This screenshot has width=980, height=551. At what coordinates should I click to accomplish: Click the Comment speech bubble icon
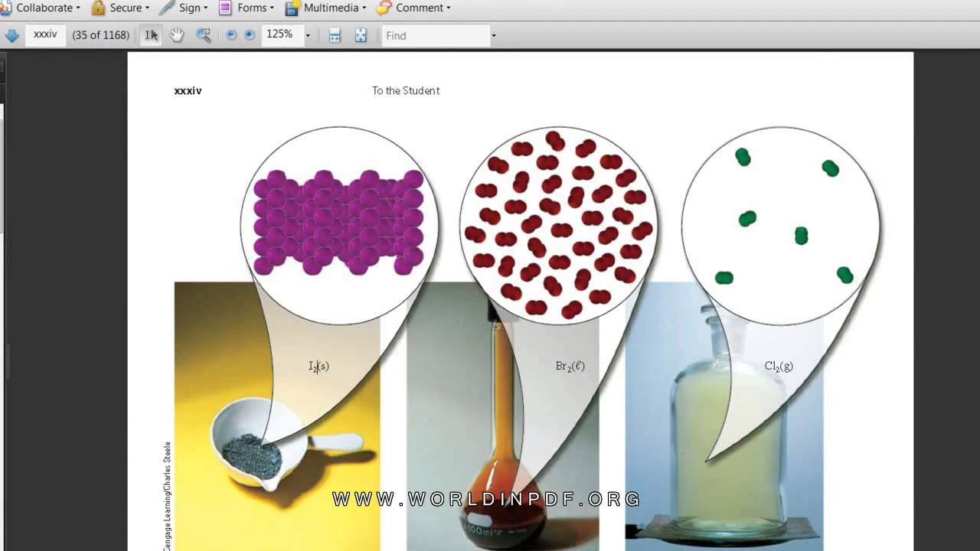(384, 8)
